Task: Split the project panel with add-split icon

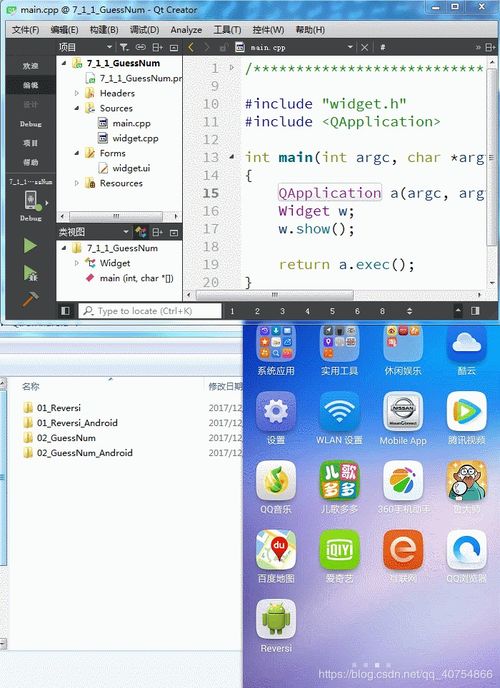Action: [157, 47]
